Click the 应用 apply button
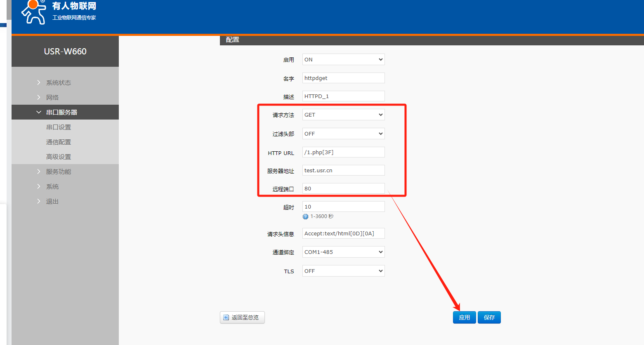 pyautogui.click(x=464, y=317)
